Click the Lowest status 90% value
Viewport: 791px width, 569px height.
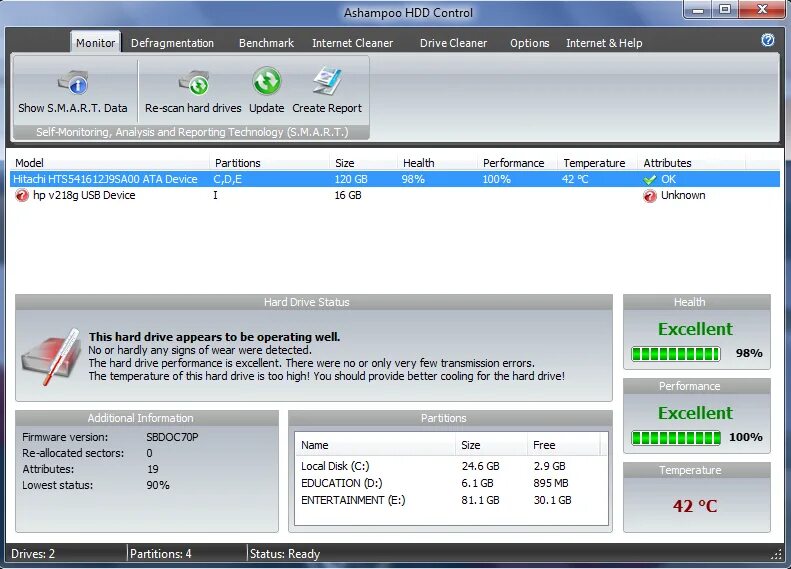(158, 485)
